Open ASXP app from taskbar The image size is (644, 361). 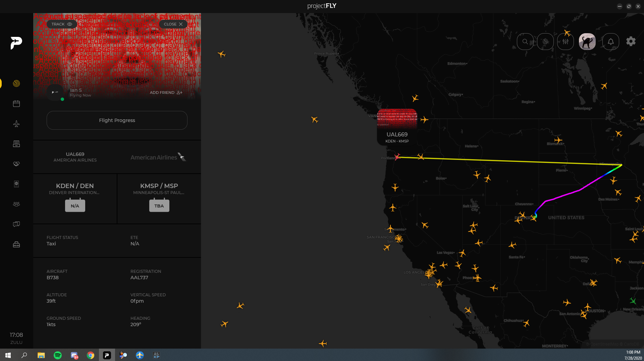[156, 355]
